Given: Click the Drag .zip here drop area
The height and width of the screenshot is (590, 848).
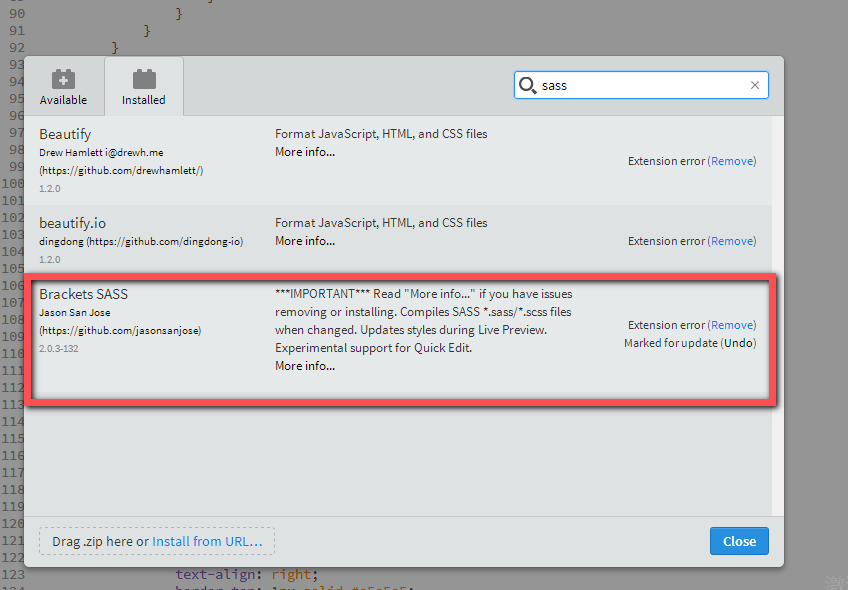Looking at the screenshot, I should 157,541.
